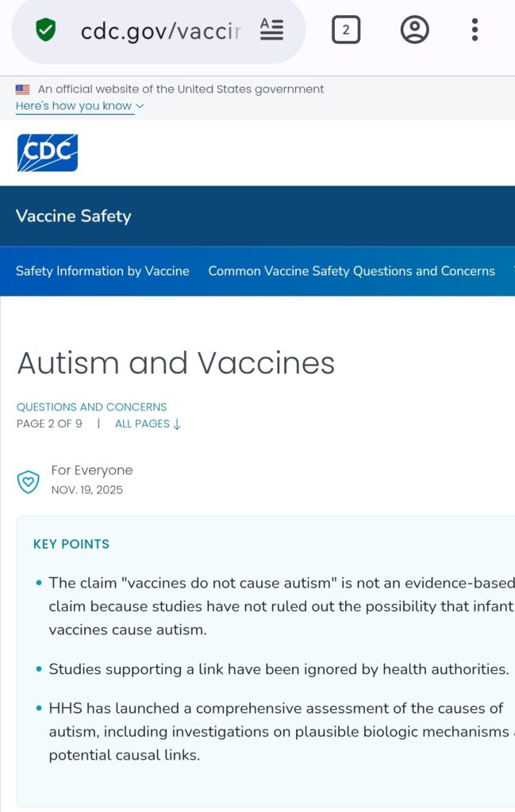Screen dimensions: 515x812
Task: Select Common Vaccine Safety Questions and Concerns
Action: (x=352, y=271)
